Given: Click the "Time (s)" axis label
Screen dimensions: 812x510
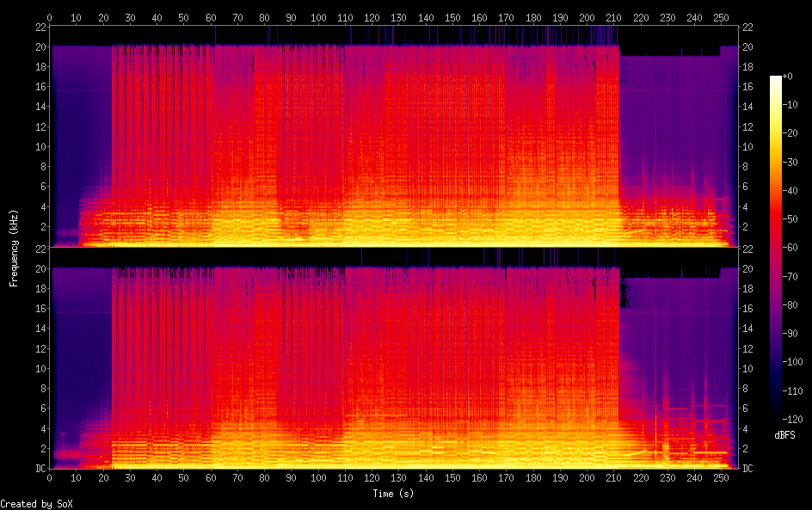Looking at the screenshot, I should coord(393,494).
